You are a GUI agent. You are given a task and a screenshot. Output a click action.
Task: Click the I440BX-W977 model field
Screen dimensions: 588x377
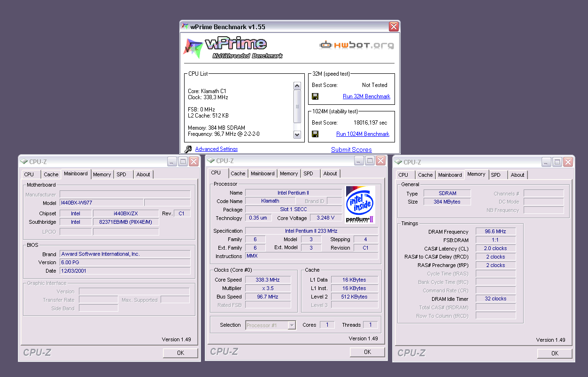[x=101, y=203]
